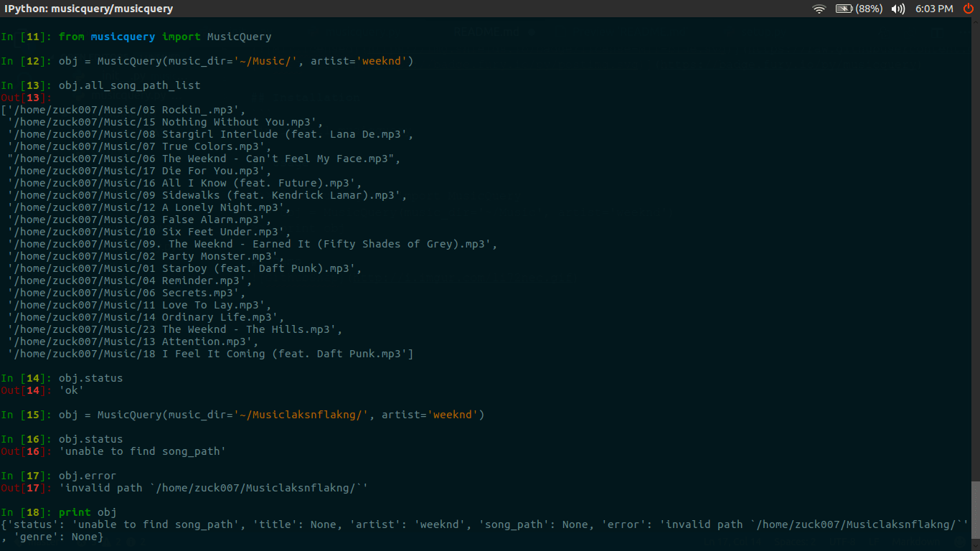Select the "Can't Feel My Face.mp3" line
This screenshot has height=551, width=980.
click(x=204, y=159)
